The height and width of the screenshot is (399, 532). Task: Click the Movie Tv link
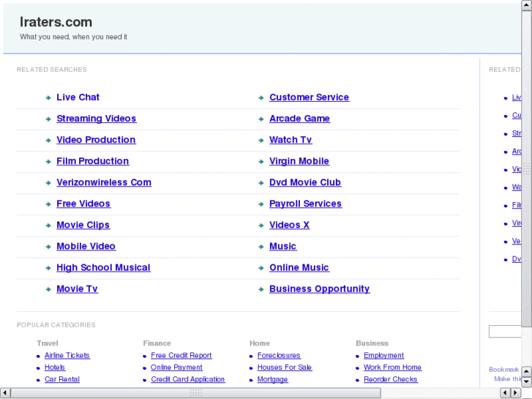tap(77, 289)
